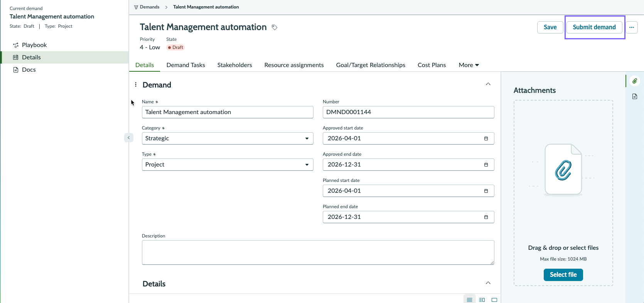
Task: Click the Name input field
Action: [228, 112]
